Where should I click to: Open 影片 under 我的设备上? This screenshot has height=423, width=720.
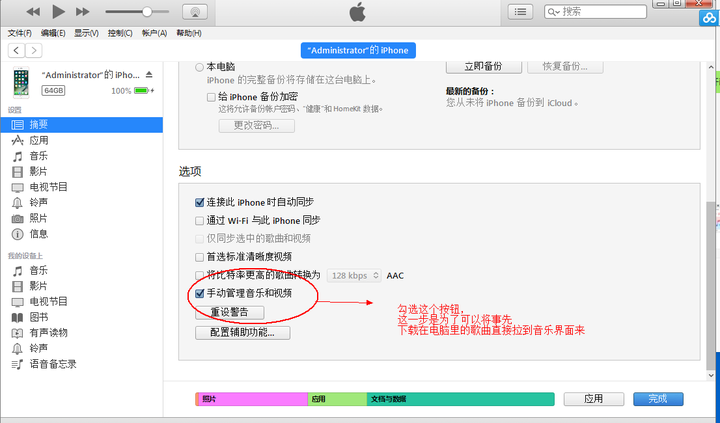coord(82,286)
